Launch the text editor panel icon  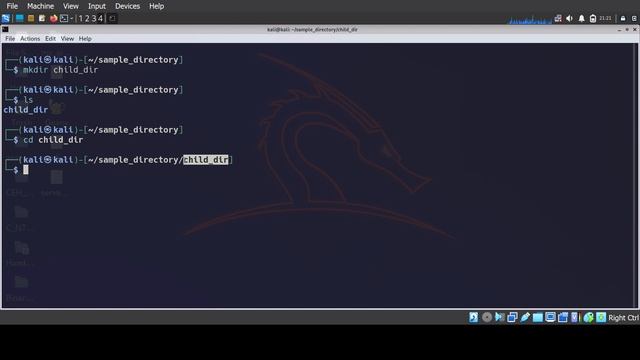(x=42, y=18)
